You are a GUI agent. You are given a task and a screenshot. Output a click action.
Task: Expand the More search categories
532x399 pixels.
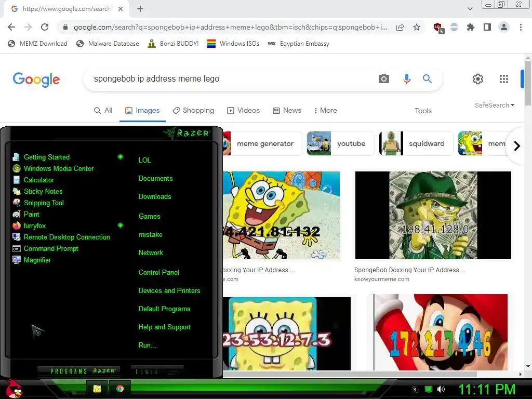click(x=325, y=111)
